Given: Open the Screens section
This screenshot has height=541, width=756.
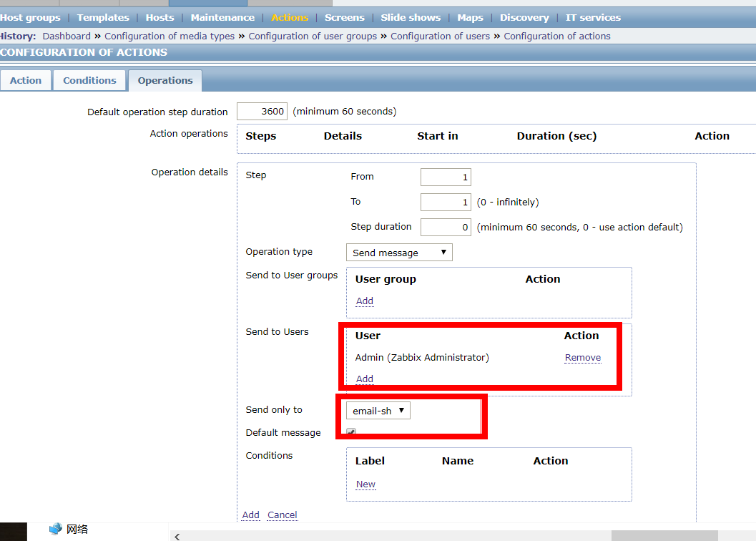Looking at the screenshot, I should pos(344,17).
